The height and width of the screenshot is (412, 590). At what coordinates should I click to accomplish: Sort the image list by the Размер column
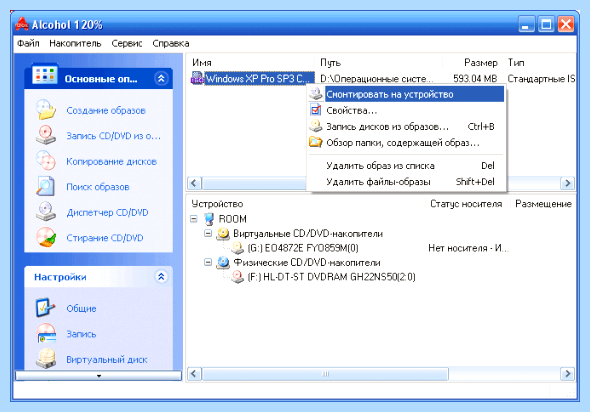[473, 62]
